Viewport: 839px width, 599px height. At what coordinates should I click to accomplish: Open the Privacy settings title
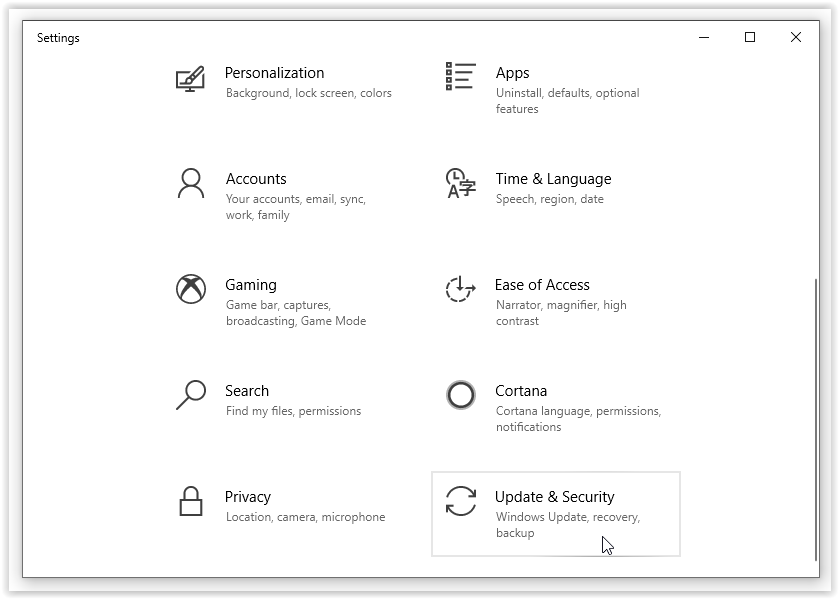click(x=248, y=497)
